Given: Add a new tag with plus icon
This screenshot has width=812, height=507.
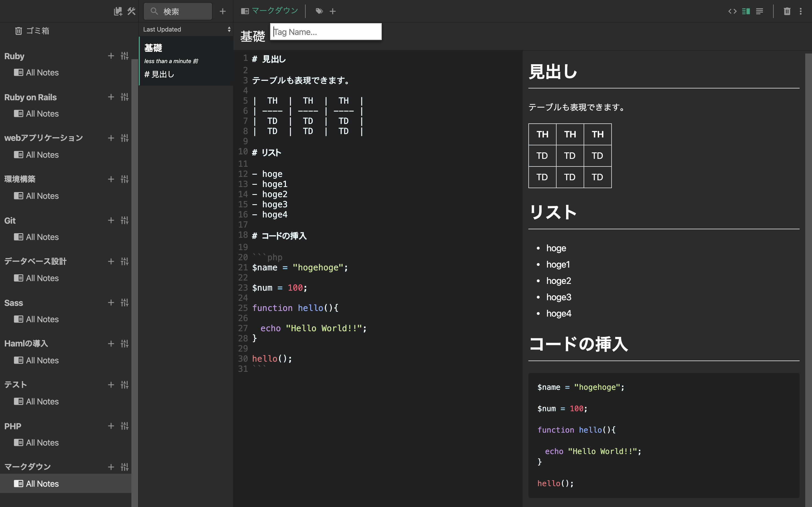Looking at the screenshot, I should click(x=332, y=11).
